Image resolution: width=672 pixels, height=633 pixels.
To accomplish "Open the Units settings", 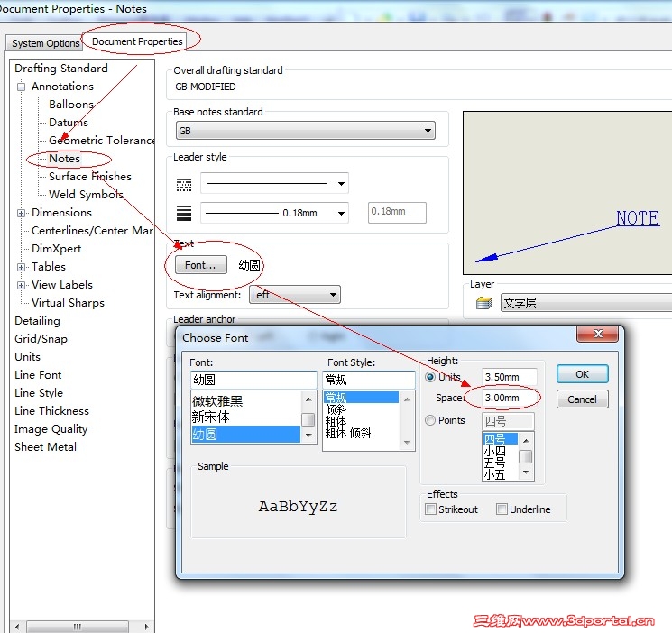I will pos(27,357).
